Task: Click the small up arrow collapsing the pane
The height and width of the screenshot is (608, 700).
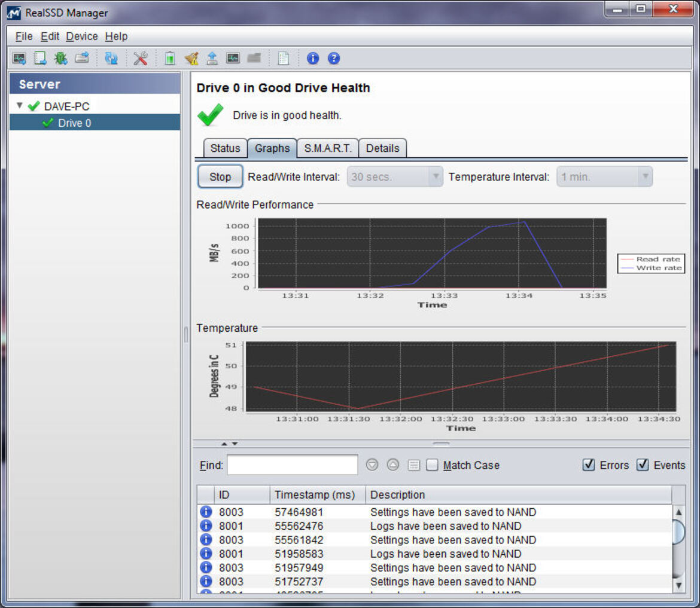Action: (224, 444)
